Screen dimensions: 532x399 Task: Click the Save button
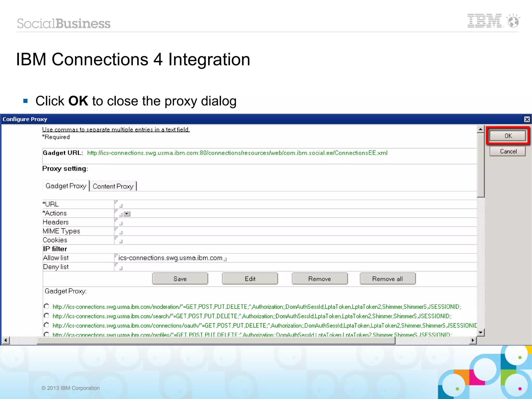click(x=180, y=279)
